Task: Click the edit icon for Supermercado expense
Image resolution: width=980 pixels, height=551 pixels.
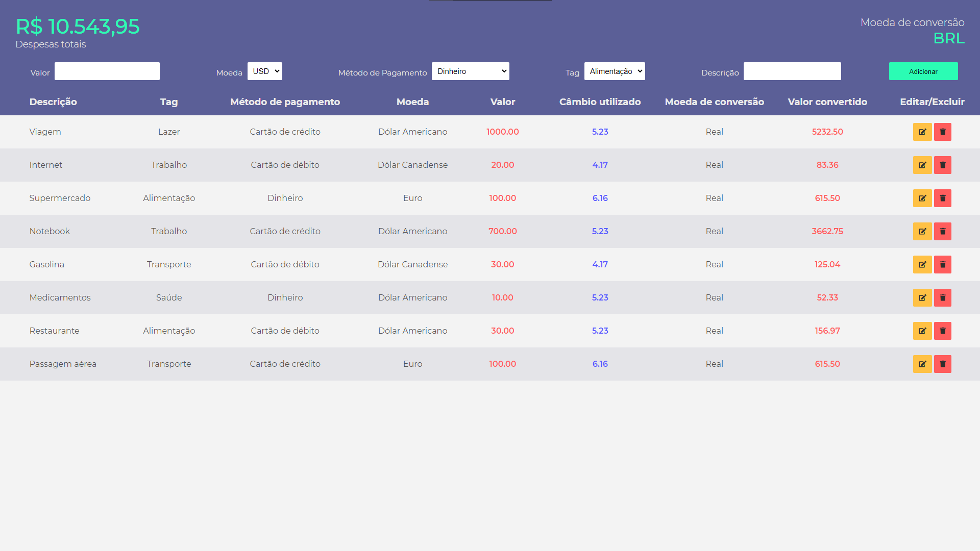Action: (922, 198)
